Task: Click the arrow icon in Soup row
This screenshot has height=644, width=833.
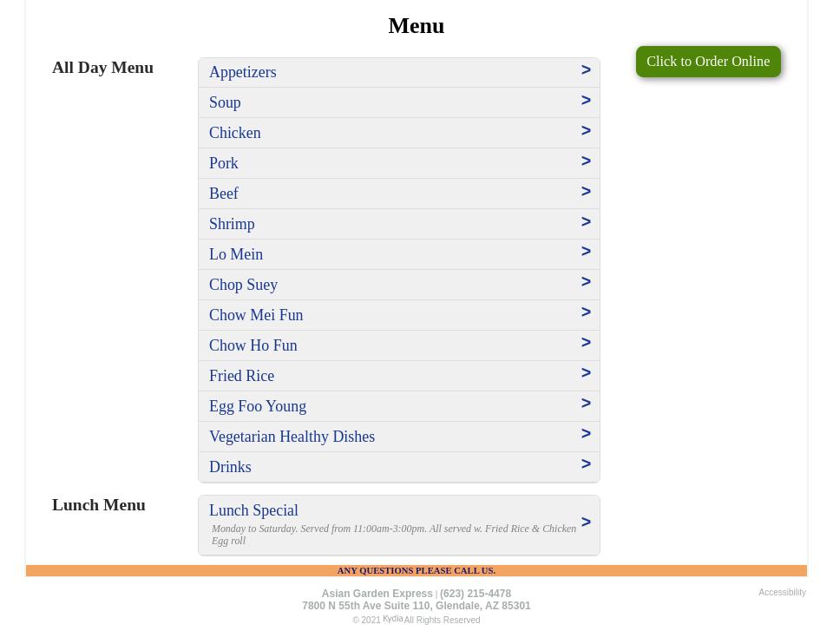Action: point(586,101)
